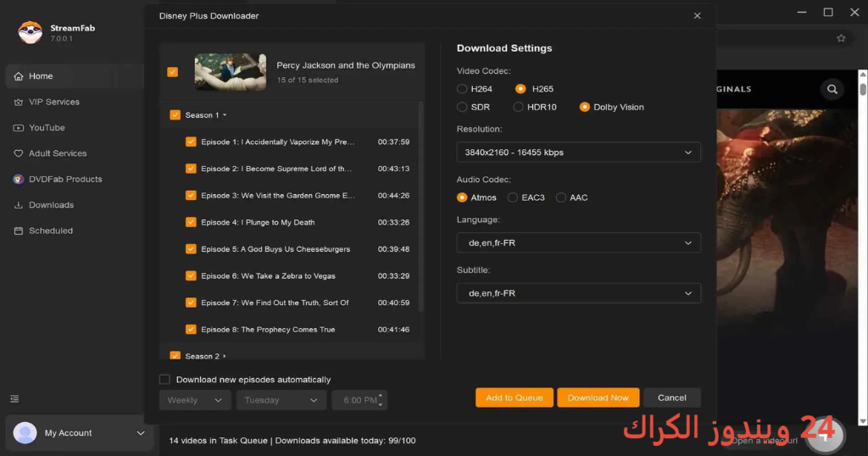
Task: Click Episode 8 duration 00:41:46
Action: click(x=393, y=329)
